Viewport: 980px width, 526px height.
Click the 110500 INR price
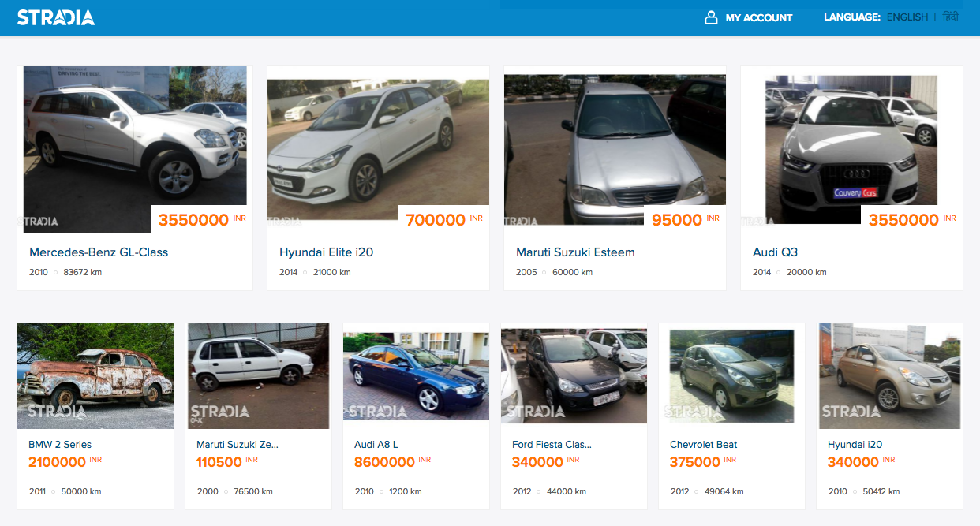tap(227, 462)
